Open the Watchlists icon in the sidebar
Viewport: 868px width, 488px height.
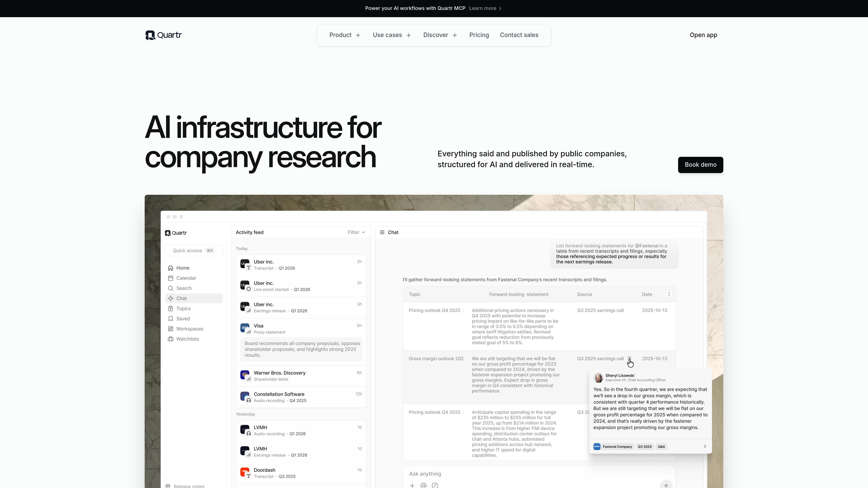click(170, 339)
